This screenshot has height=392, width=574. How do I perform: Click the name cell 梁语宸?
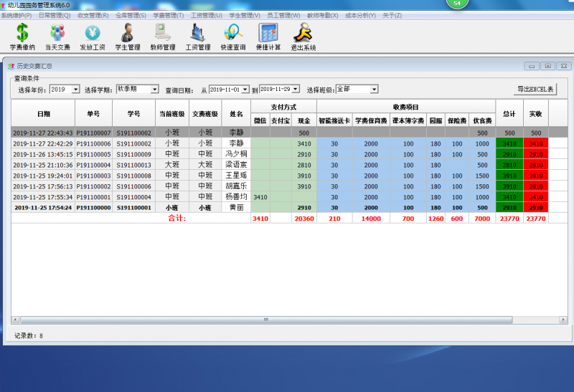click(236, 165)
